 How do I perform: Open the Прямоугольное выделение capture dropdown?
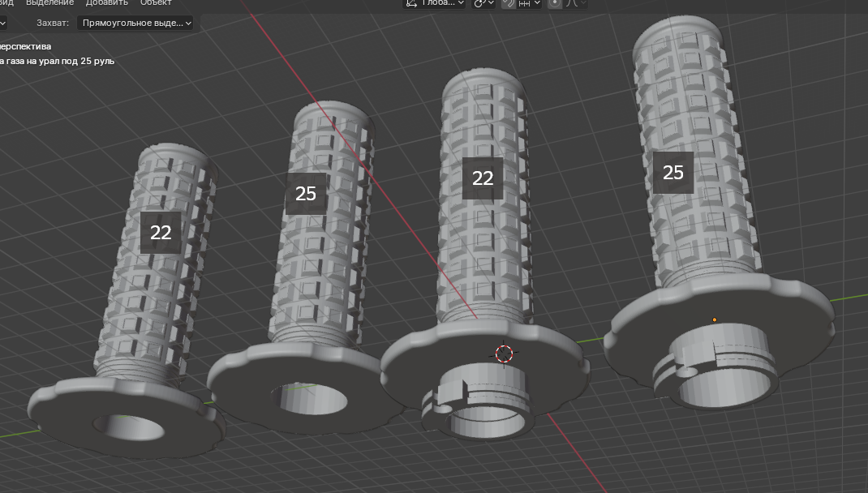click(135, 23)
